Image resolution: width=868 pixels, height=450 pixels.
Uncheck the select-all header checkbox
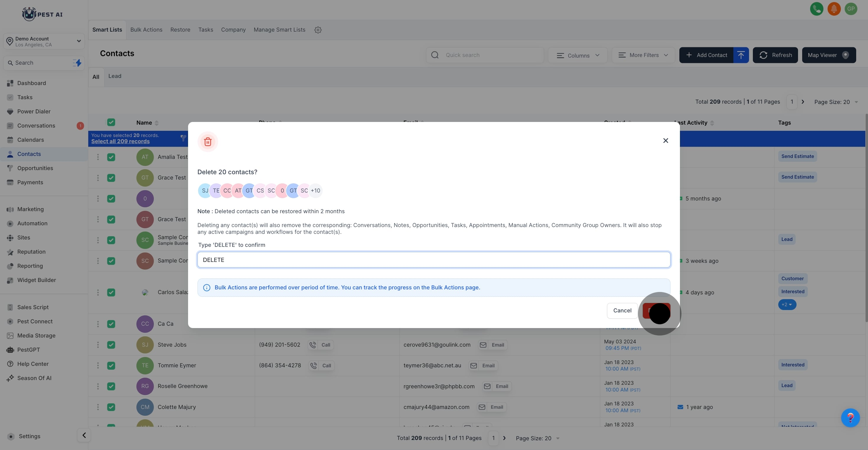(x=111, y=122)
